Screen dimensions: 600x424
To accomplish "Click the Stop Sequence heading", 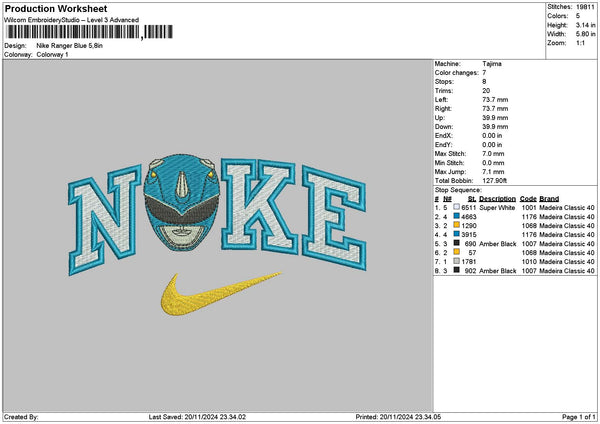I will click(x=458, y=190).
